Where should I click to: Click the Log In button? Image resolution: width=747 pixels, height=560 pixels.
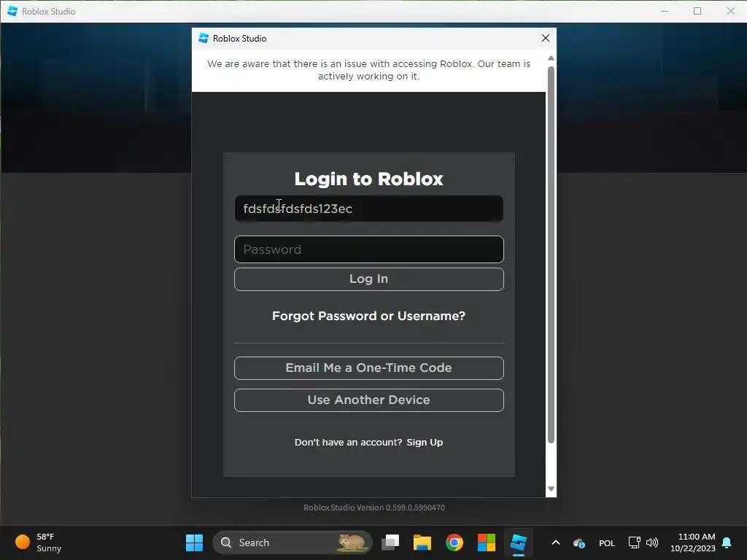368,279
